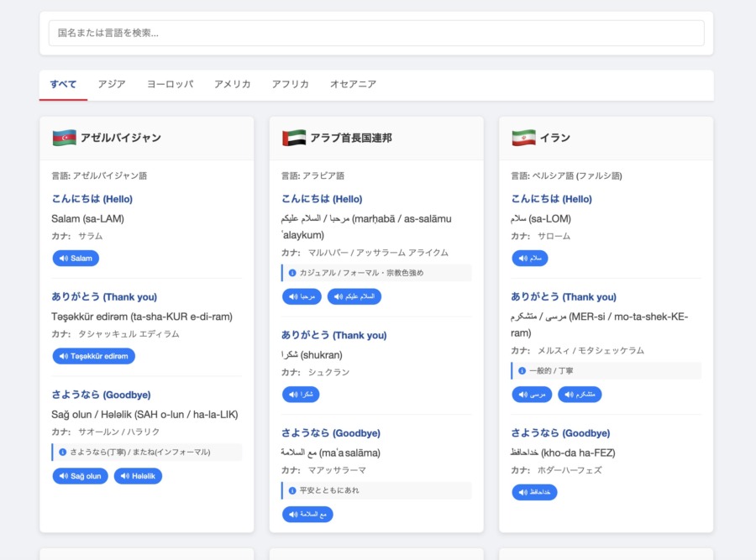Click the イラン card title
The width and height of the screenshot is (756, 560).
tap(555, 138)
